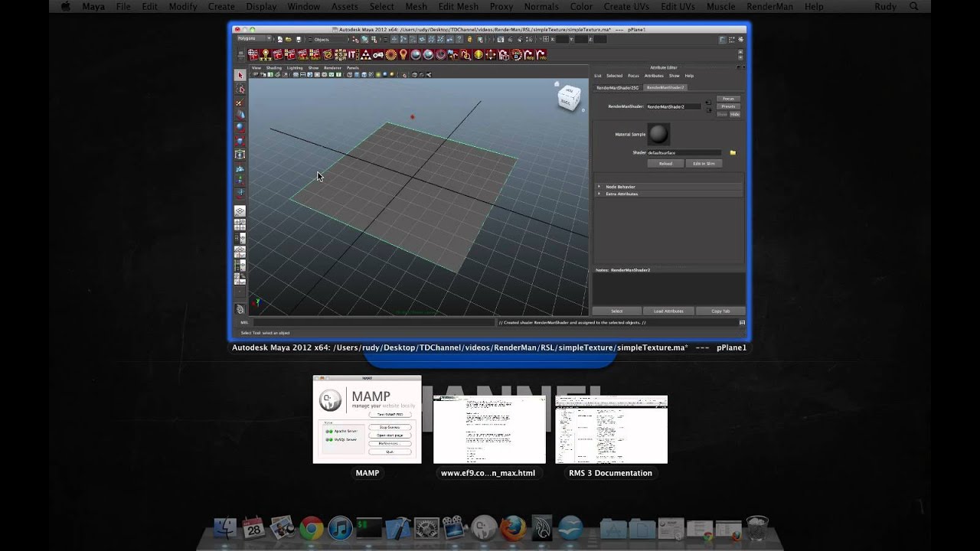
Task: Click the Material Sample sphere swatch
Action: (658, 134)
